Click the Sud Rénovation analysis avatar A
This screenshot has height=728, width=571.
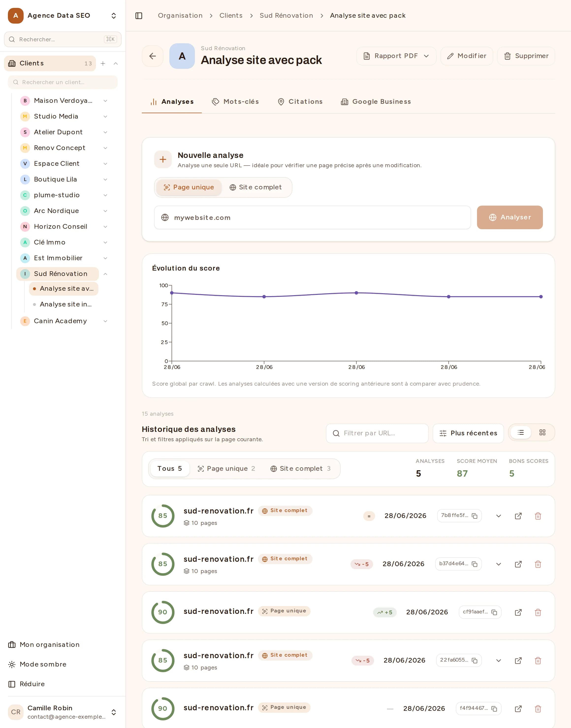tap(182, 56)
